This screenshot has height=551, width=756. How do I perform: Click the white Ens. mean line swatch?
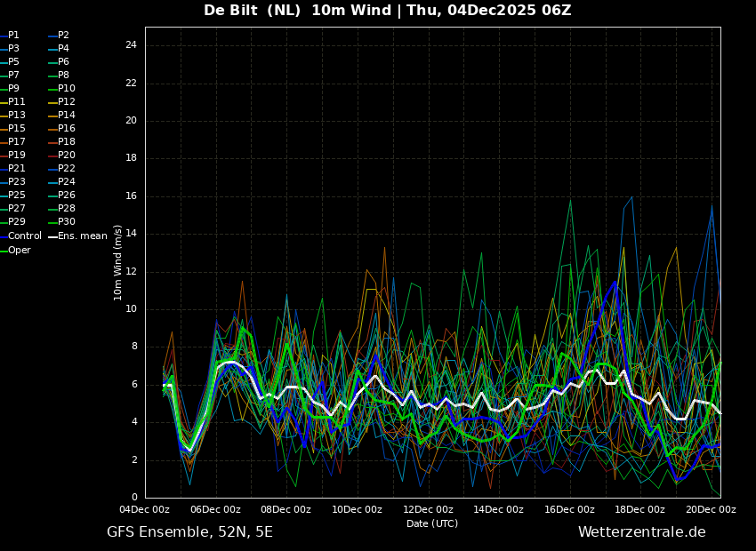click(x=52, y=236)
